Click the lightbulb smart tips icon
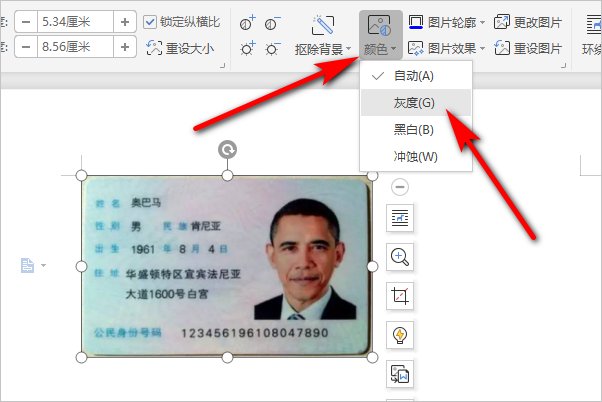The width and height of the screenshot is (602, 402). click(400, 335)
